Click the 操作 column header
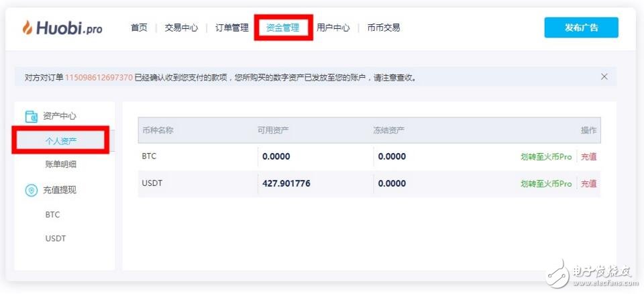 (588, 130)
